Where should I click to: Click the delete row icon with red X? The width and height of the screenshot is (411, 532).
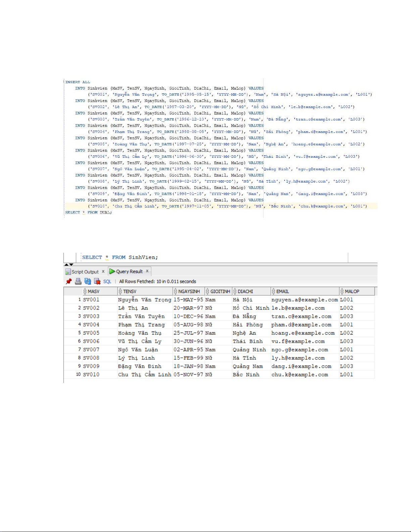tap(97, 281)
